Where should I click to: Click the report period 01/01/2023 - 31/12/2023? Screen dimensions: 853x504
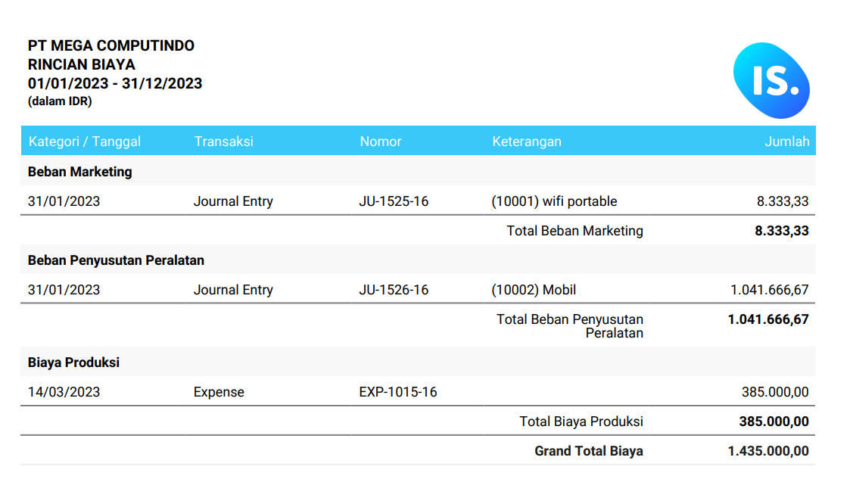click(115, 83)
